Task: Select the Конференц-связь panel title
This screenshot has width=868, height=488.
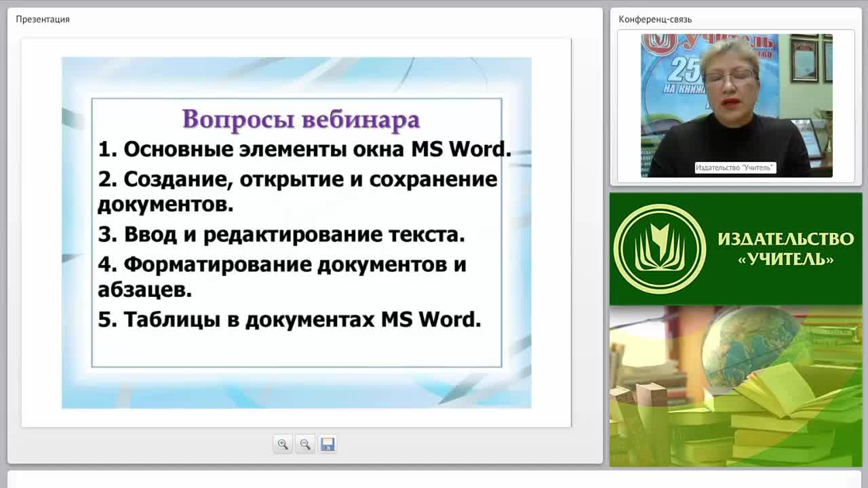Action: click(x=655, y=19)
